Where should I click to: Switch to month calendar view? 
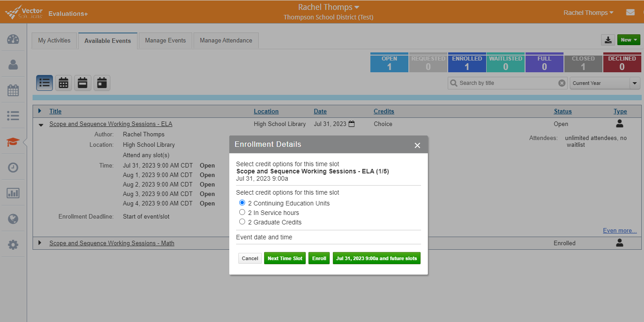pos(63,83)
